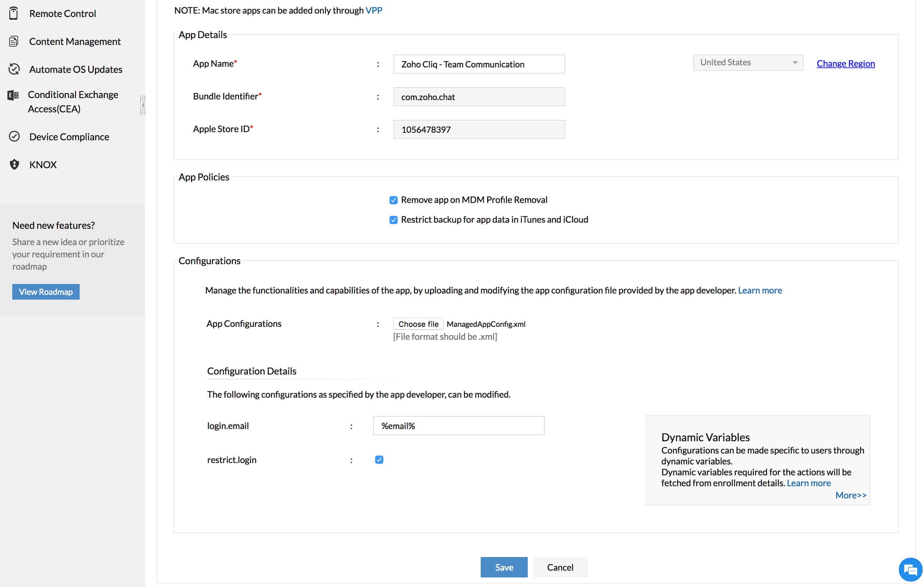The image size is (924, 587).
Task: Select the Conditional Exchange Access (CEA) icon
Action: pyautogui.click(x=13, y=94)
